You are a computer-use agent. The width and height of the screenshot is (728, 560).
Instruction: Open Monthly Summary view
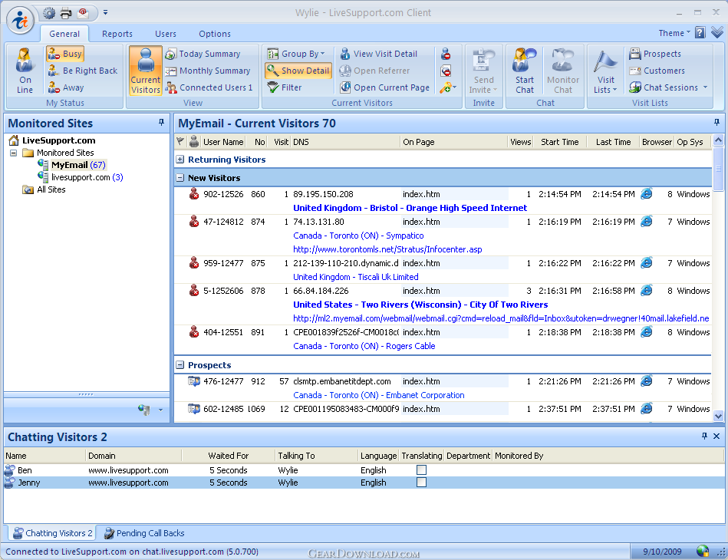coord(208,71)
